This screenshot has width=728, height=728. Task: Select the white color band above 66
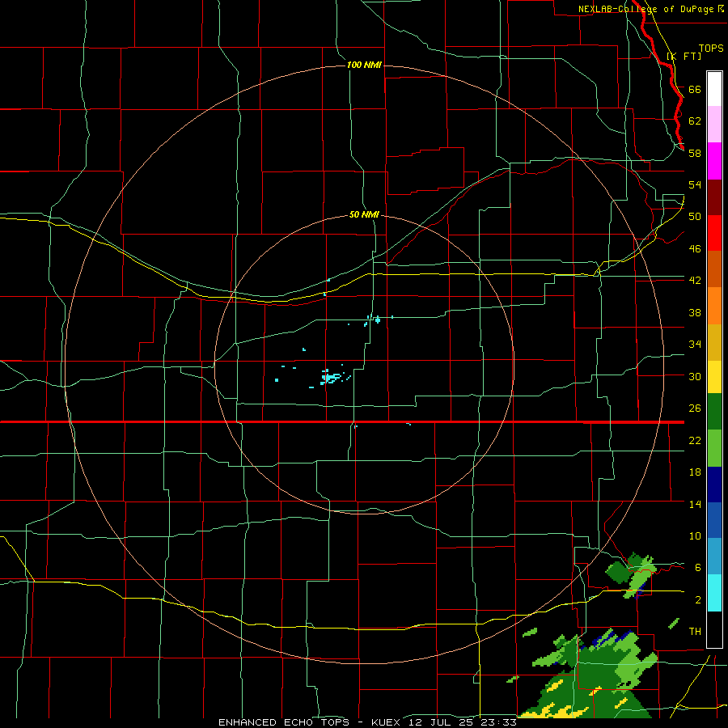tap(714, 89)
